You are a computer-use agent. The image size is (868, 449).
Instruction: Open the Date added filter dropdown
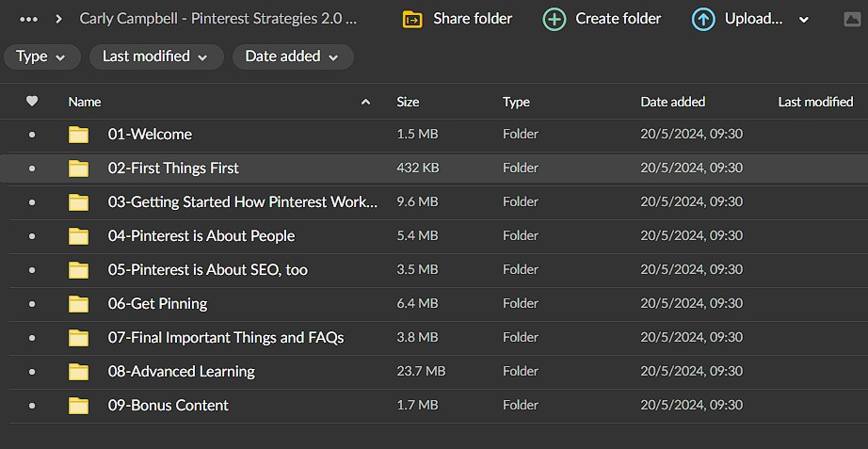pyautogui.click(x=293, y=57)
